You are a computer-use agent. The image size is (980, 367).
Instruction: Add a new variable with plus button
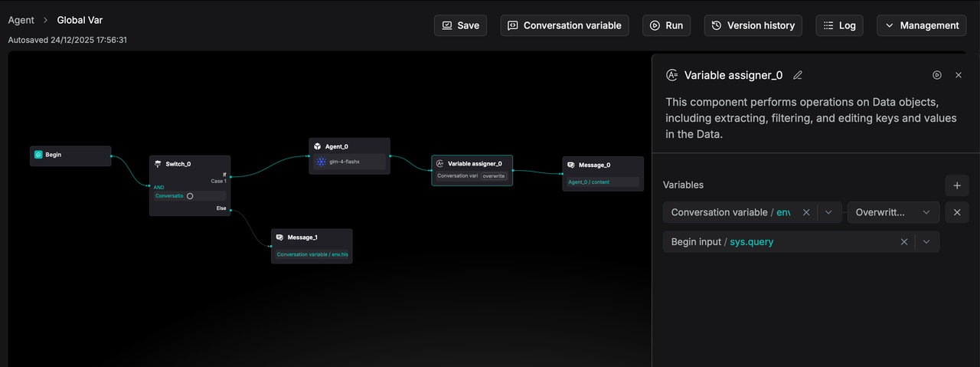click(x=956, y=185)
